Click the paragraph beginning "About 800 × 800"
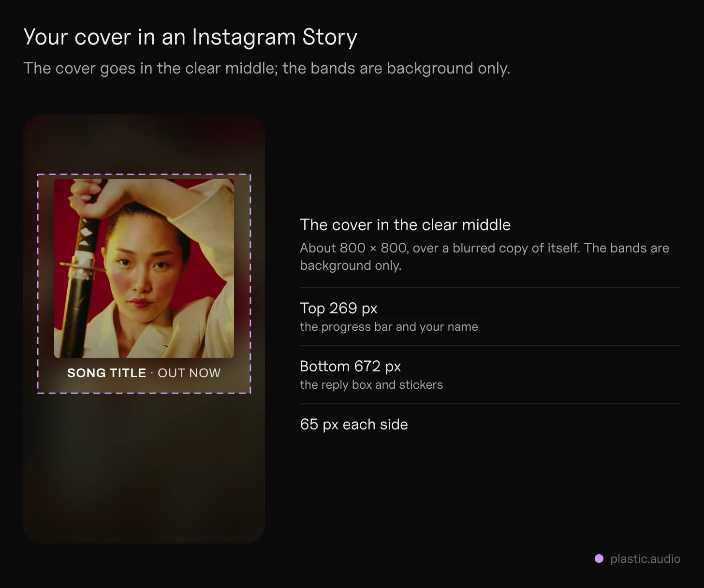This screenshot has height=588, width=704. [484, 257]
